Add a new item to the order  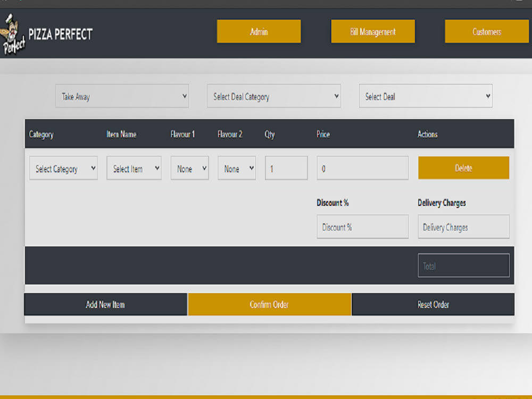[x=105, y=304]
